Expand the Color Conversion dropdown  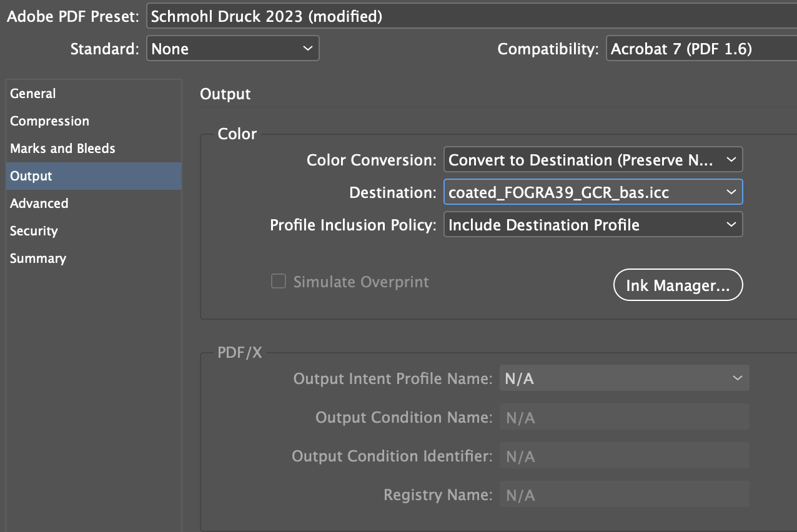[x=592, y=159]
